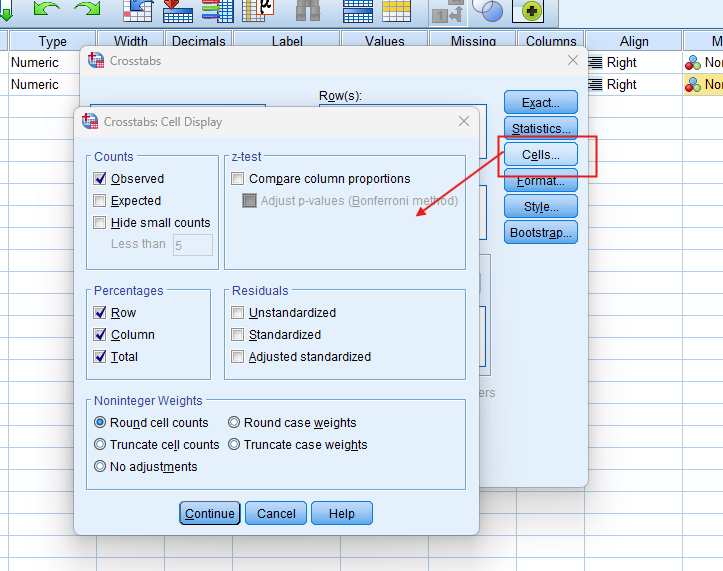
Task: Click the Value Labels toolbar icon
Action: pyautogui.click(x=447, y=11)
